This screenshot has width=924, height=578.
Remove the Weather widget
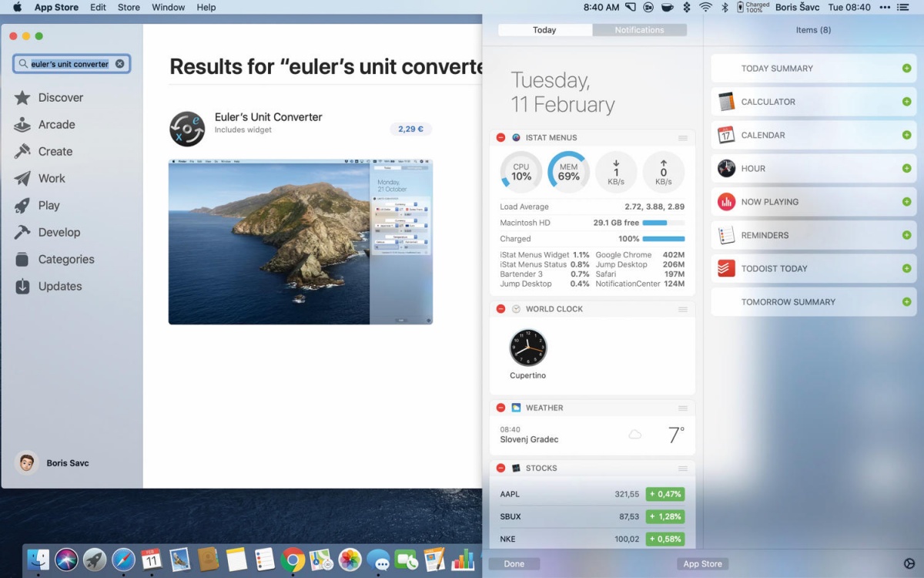point(500,408)
